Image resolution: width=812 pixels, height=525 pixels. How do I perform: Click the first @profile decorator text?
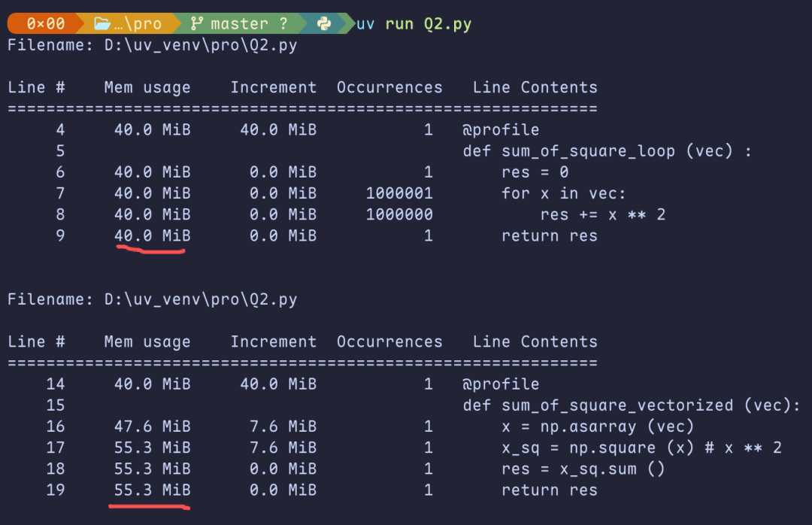[x=501, y=129]
